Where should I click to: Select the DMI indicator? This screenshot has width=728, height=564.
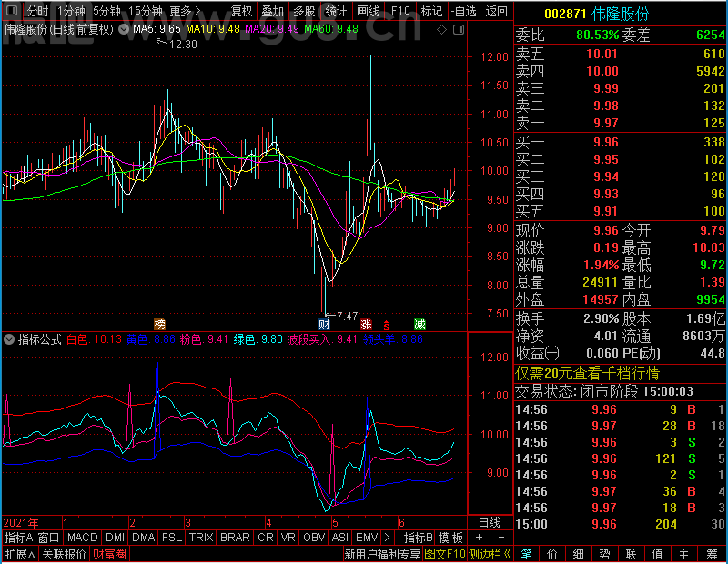tap(115, 538)
